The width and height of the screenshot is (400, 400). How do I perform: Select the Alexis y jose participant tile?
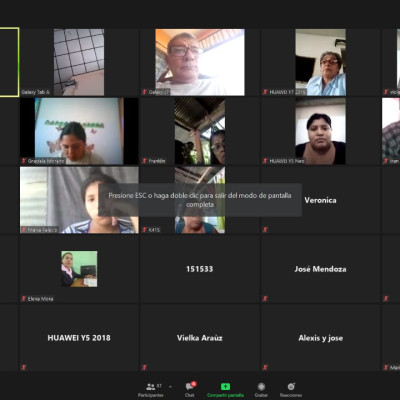(320, 338)
